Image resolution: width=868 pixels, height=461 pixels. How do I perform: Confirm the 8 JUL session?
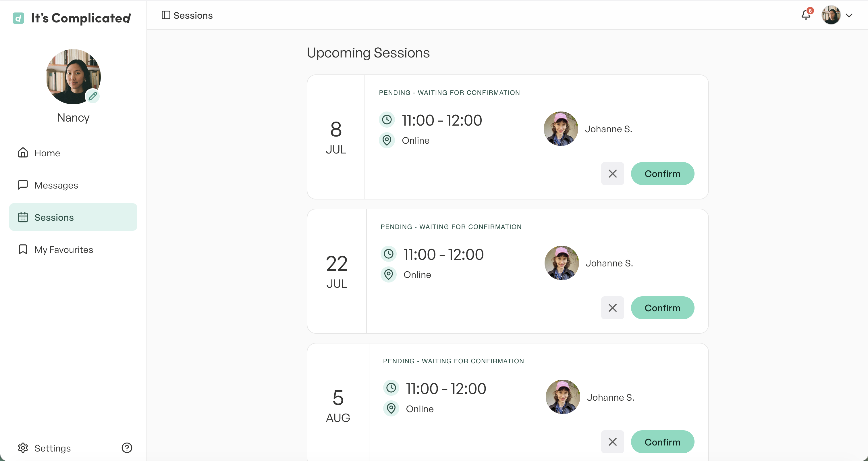[662, 174]
